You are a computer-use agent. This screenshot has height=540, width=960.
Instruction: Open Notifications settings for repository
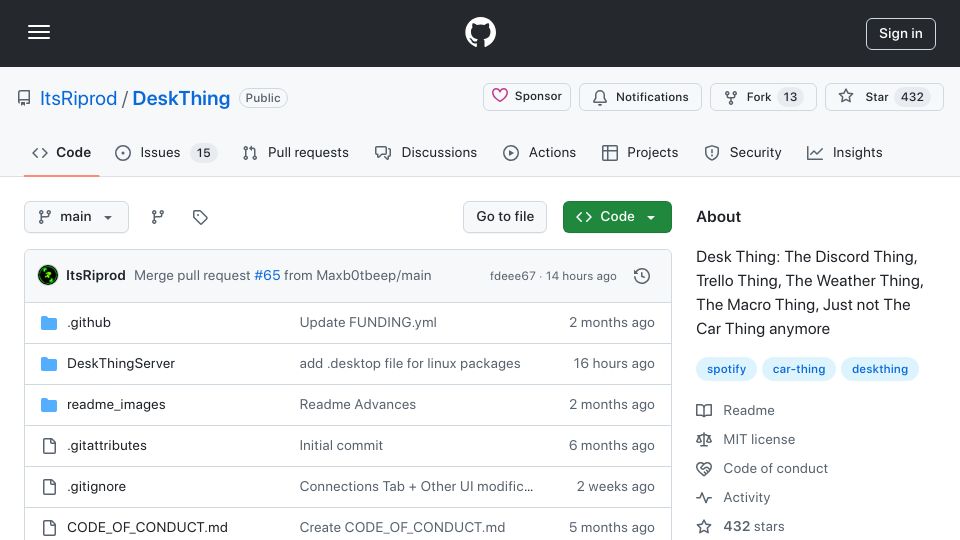click(640, 97)
